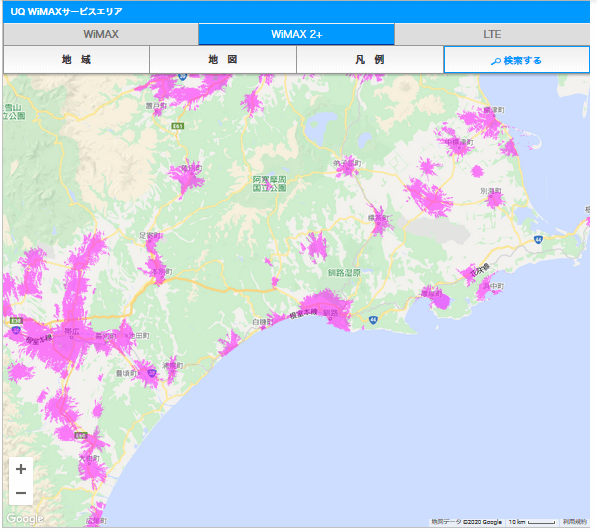Click the 地域 region button
Viewport: 597px width, 532px height.
[x=77, y=60]
